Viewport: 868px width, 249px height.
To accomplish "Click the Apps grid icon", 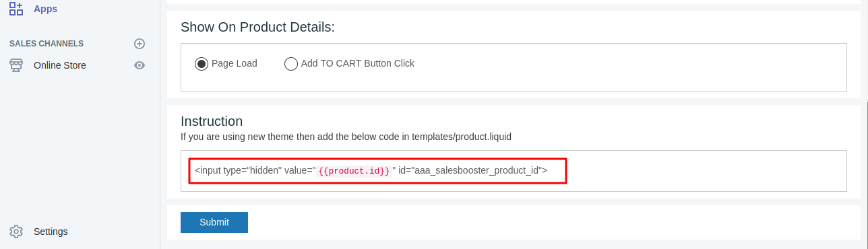I will click(16, 9).
